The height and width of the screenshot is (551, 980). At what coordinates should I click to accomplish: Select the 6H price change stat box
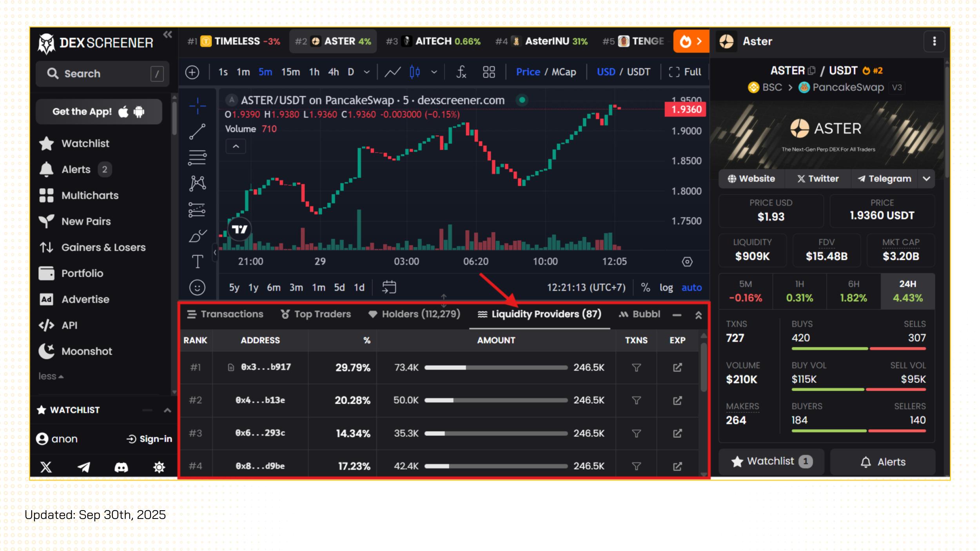[x=853, y=291]
